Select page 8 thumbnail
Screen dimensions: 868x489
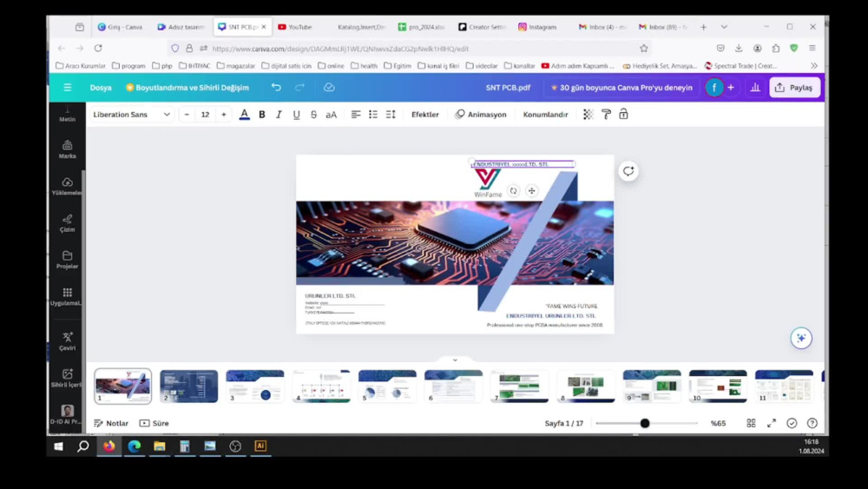click(586, 386)
